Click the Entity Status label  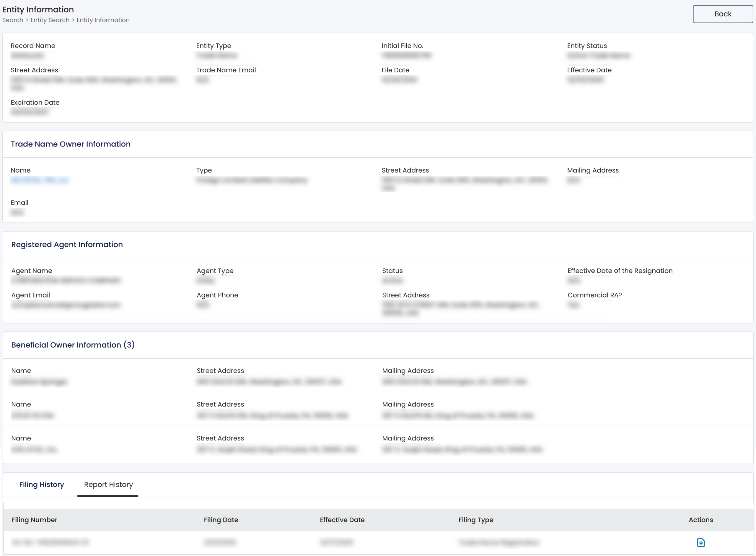(x=587, y=46)
